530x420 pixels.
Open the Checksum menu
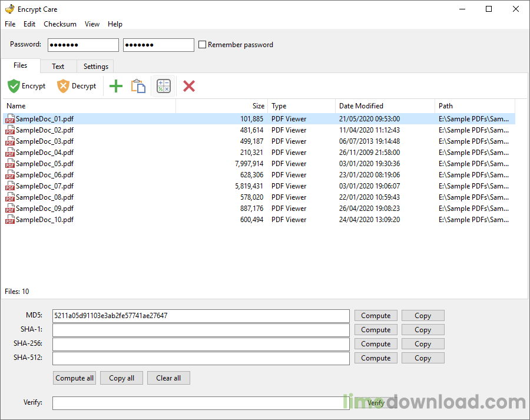59,24
